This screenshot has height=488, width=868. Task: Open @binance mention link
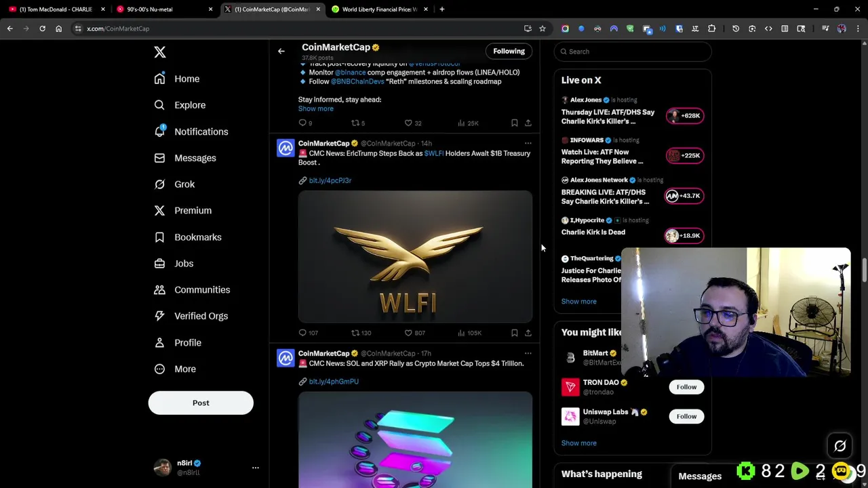350,73
